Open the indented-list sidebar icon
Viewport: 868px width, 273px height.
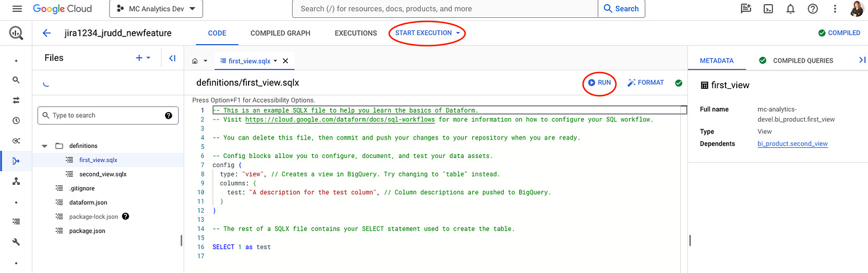16,222
